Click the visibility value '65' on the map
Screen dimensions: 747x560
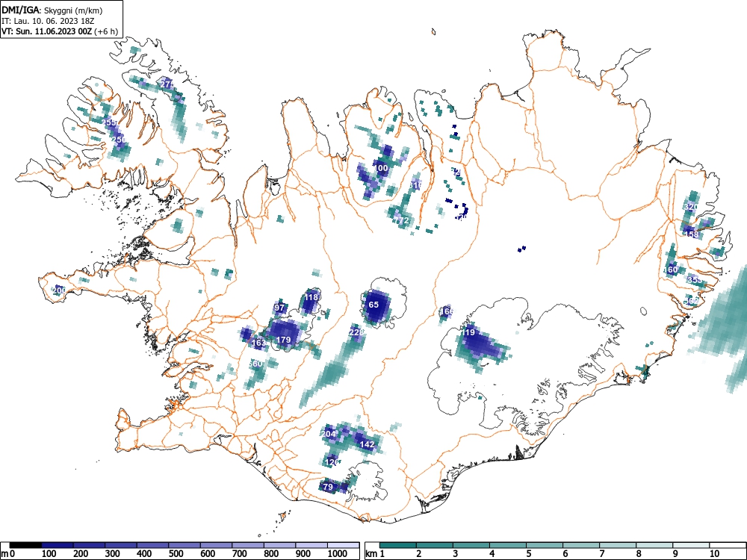(x=373, y=305)
